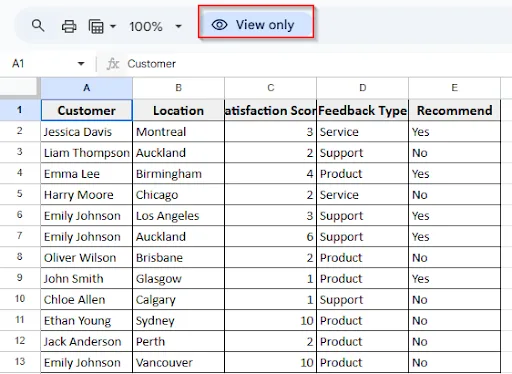Select row 9 header
The height and width of the screenshot is (374, 512).
tap(20, 278)
